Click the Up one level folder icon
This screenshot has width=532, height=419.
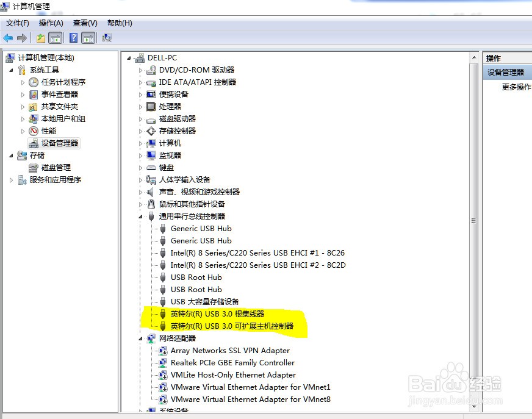tap(41, 38)
